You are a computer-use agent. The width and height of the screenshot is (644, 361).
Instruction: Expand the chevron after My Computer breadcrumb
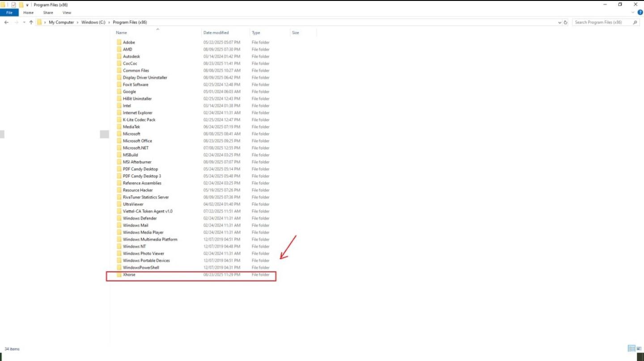pyautogui.click(x=78, y=22)
